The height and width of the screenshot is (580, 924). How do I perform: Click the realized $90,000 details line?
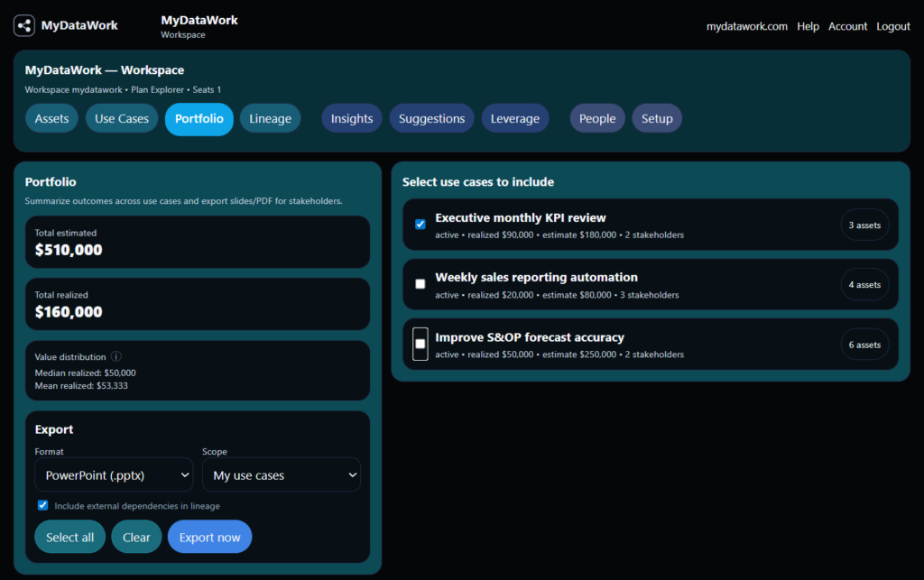pyautogui.click(x=559, y=235)
